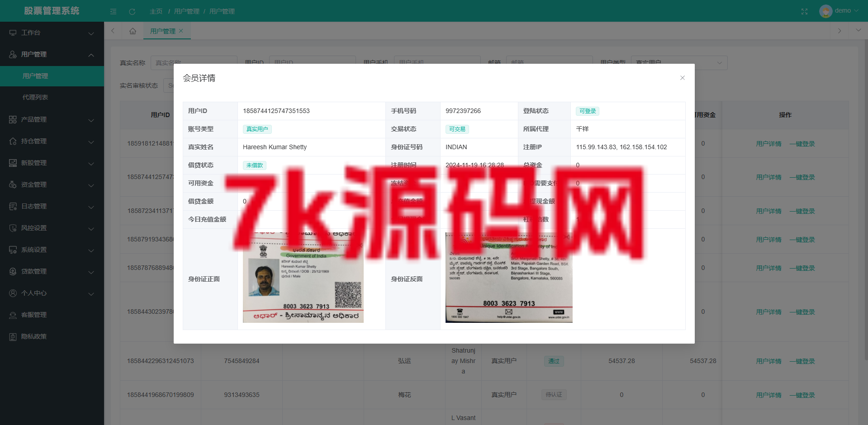Click the name Hareesh Kumar Shetty

[x=275, y=147]
